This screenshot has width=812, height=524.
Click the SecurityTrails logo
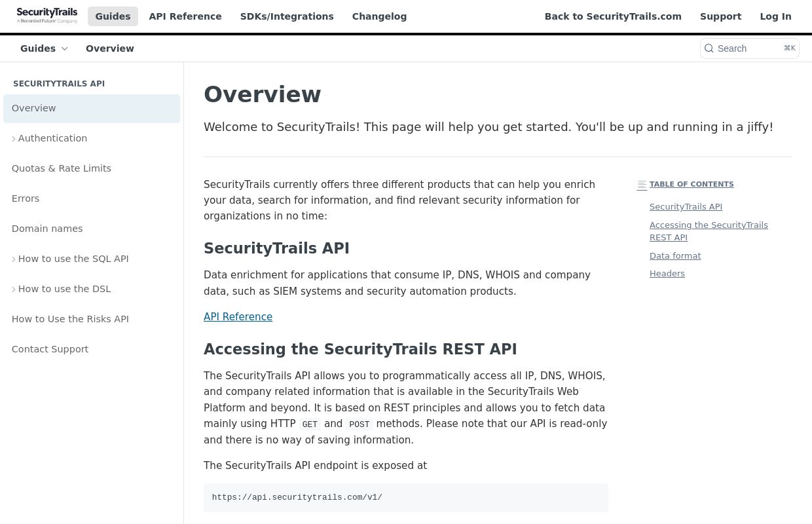click(x=47, y=16)
